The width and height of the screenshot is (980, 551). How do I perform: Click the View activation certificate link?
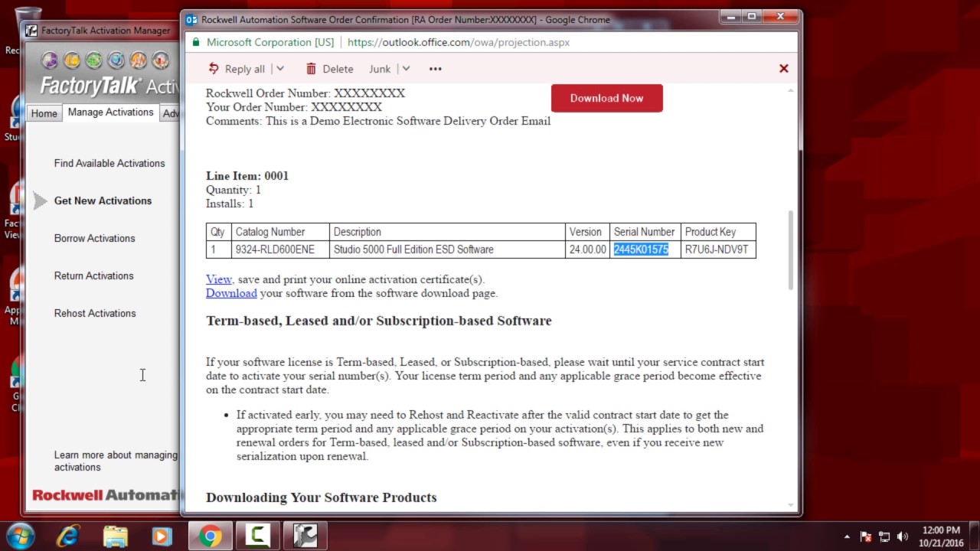(x=218, y=279)
